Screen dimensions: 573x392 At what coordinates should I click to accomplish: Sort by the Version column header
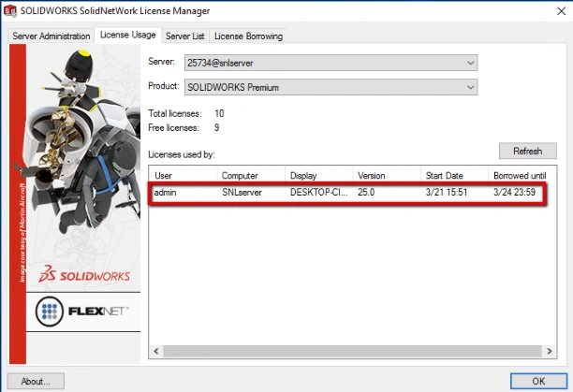pyautogui.click(x=387, y=176)
